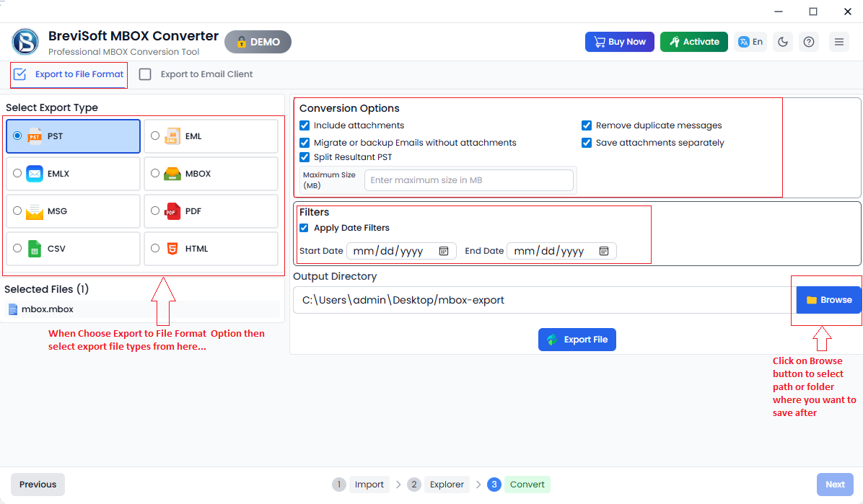Click the PST file icon

click(x=35, y=136)
